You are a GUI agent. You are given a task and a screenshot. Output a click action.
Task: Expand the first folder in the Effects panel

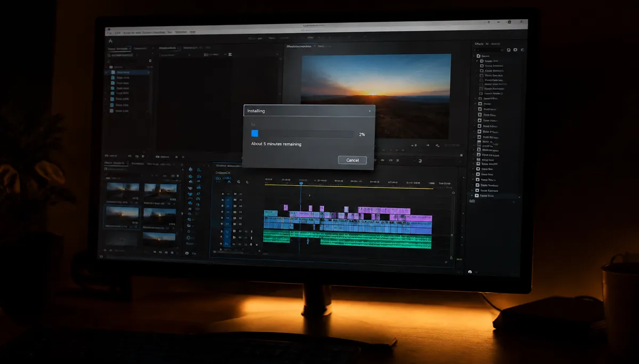coord(475,56)
